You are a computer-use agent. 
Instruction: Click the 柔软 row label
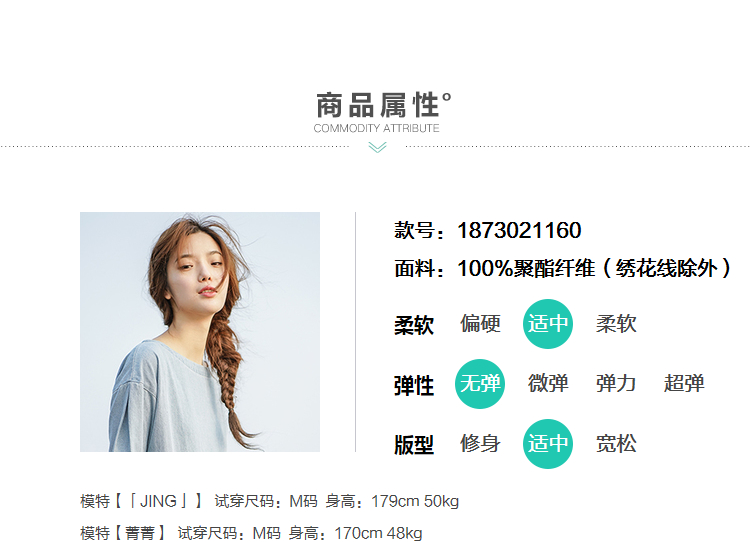414,325
